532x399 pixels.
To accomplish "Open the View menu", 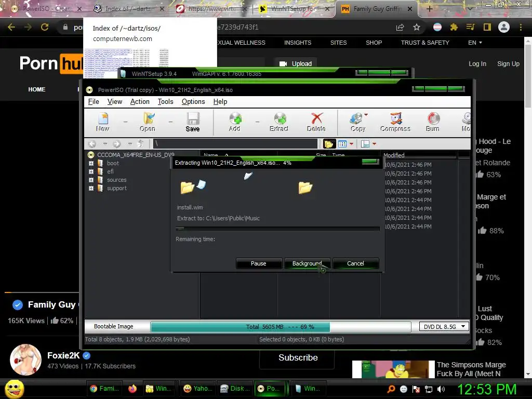I will [x=115, y=101].
